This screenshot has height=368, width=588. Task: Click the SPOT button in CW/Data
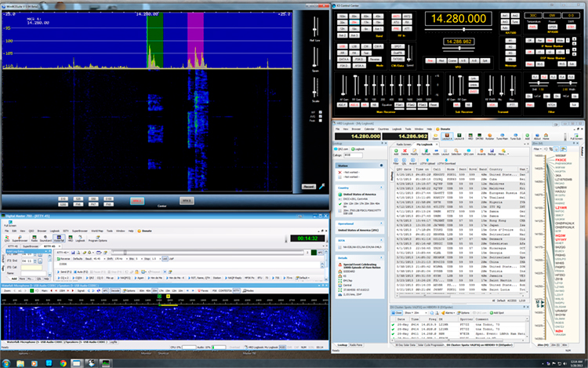[x=397, y=46]
